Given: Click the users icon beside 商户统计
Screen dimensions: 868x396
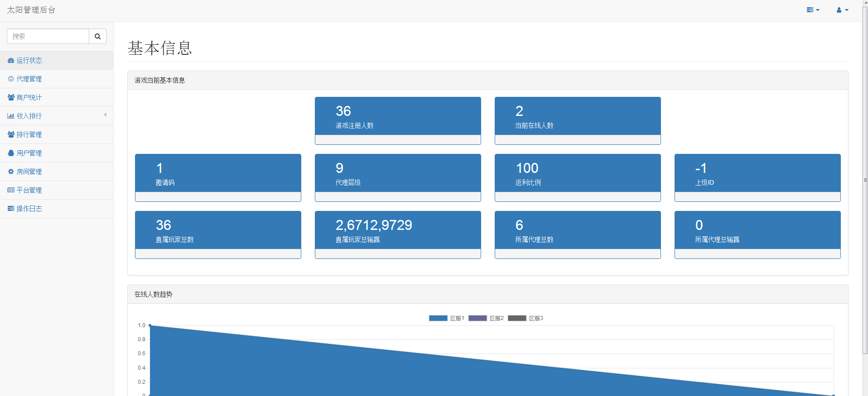Looking at the screenshot, I should coord(11,97).
